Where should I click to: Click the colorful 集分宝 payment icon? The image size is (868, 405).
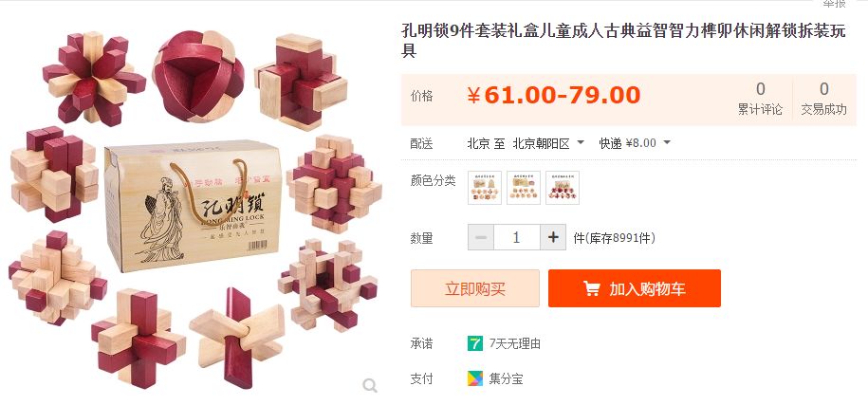pyautogui.click(x=475, y=379)
